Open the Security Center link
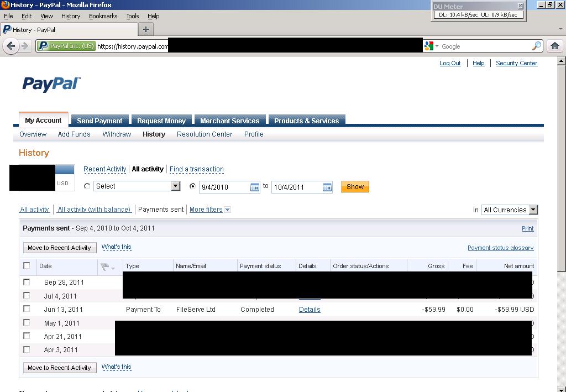The width and height of the screenshot is (566, 392). coord(517,63)
